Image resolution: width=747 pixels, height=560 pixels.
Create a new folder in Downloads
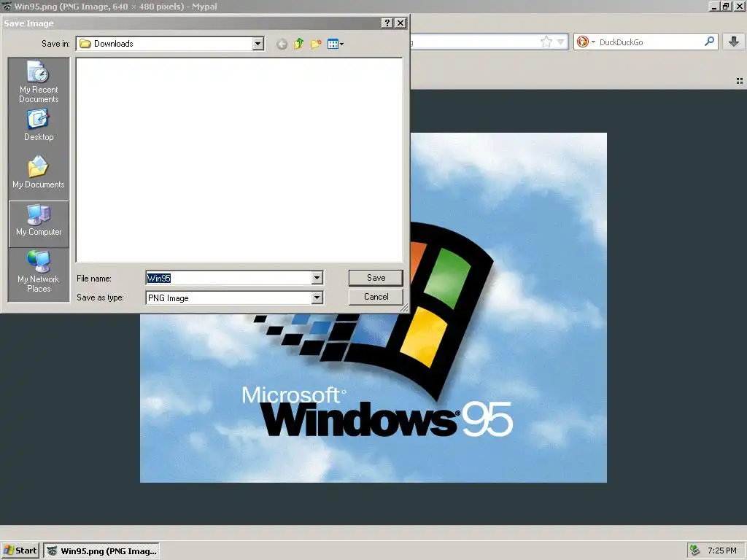pyautogui.click(x=316, y=44)
